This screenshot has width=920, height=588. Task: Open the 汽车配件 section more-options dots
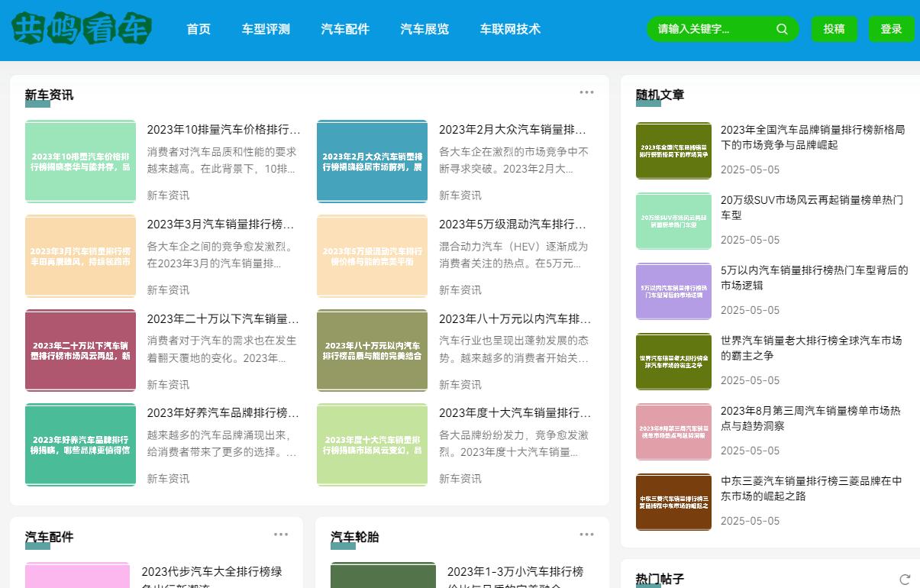[x=281, y=535]
